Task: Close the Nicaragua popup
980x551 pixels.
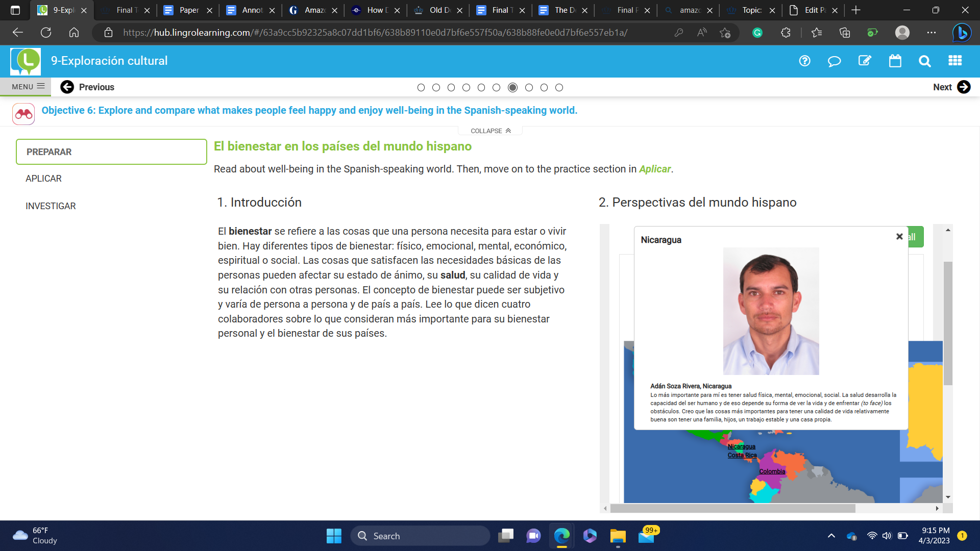Action: tap(899, 237)
